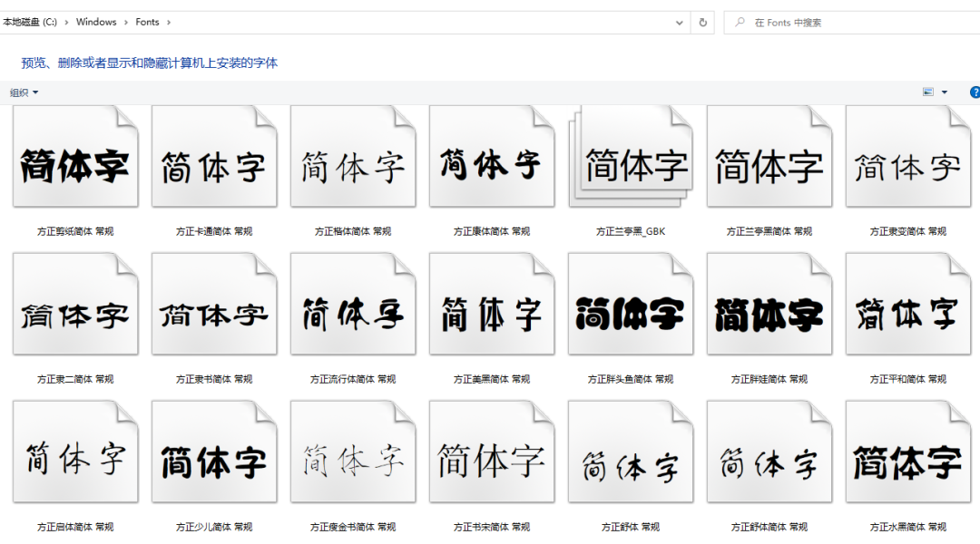Select the 方正胖头鱼简体 常规 font icon
Image resolution: width=980 pixels, height=544 pixels.
point(631,304)
